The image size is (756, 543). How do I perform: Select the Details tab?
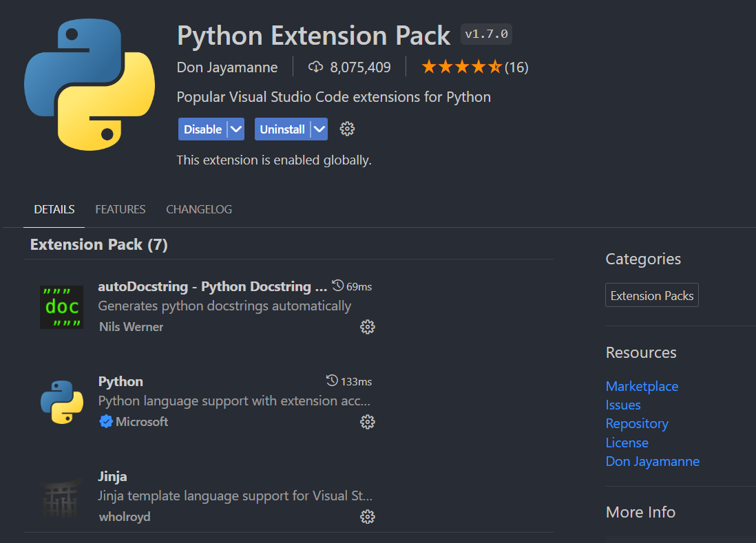coord(54,209)
